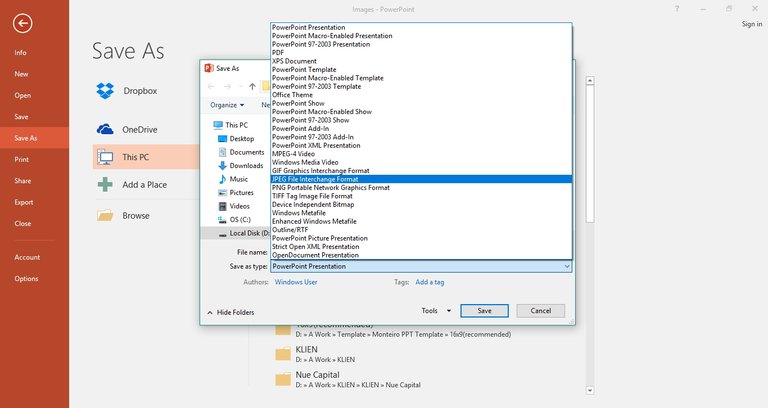Click the Cancel button
Viewport: 768px width, 408px height.
click(541, 311)
